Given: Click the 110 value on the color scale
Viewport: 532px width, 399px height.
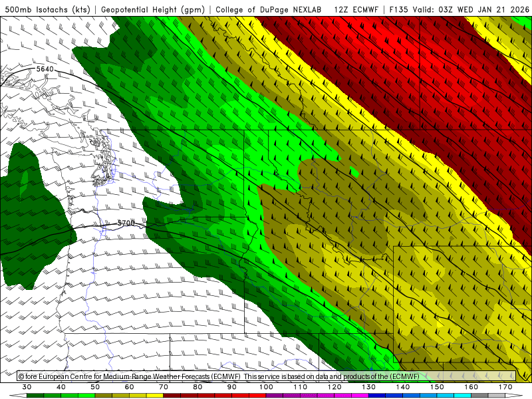Looking at the screenshot, I should coord(301,387).
